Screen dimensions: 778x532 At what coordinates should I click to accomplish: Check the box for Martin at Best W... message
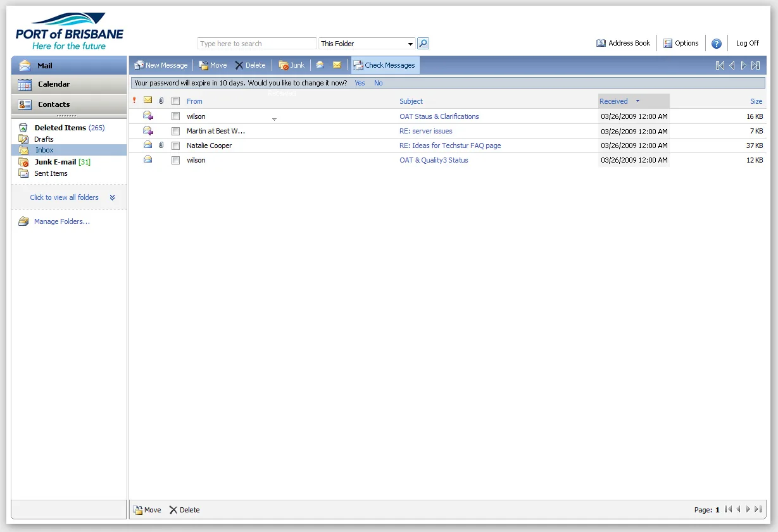(x=176, y=132)
